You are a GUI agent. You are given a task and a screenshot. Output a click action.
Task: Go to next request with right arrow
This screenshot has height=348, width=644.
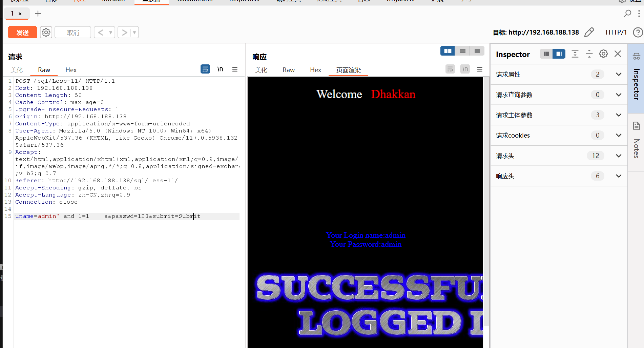[124, 33]
